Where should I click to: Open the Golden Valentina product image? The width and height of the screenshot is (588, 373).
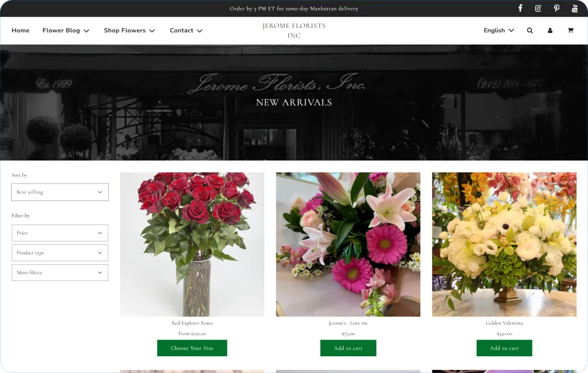(504, 244)
